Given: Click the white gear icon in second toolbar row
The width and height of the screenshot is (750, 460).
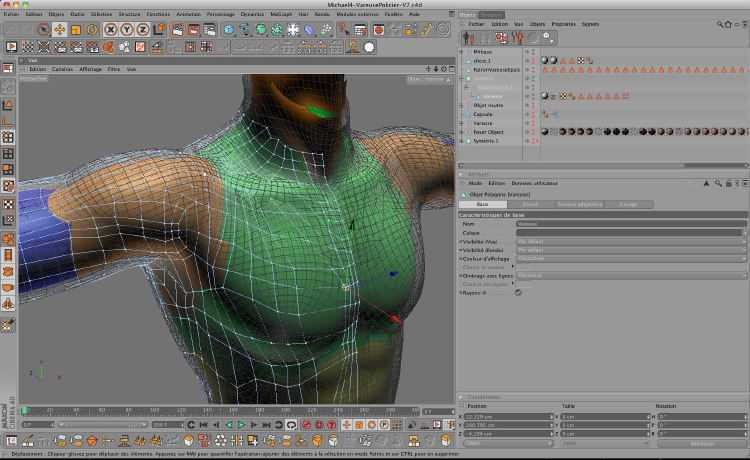Looking at the screenshot, I should coord(369,47).
